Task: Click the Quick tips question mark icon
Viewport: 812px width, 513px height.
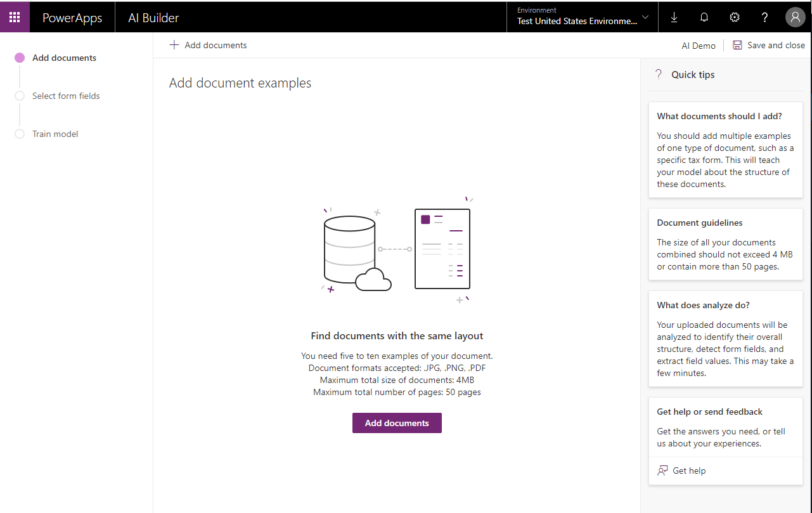Action: click(x=659, y=74)
